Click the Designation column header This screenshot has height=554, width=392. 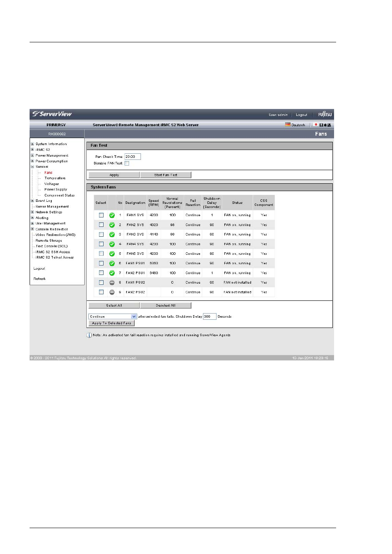[x=135, y=203]
